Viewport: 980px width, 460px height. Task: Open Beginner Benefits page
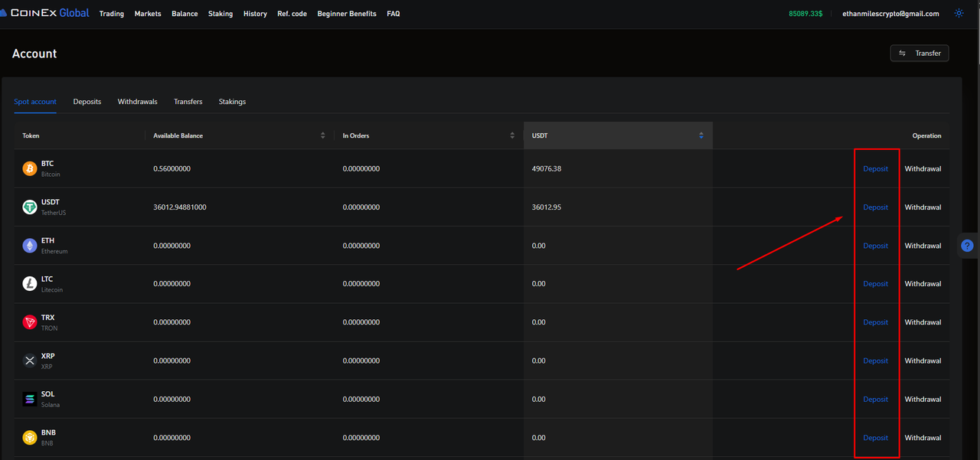[347, 14]
